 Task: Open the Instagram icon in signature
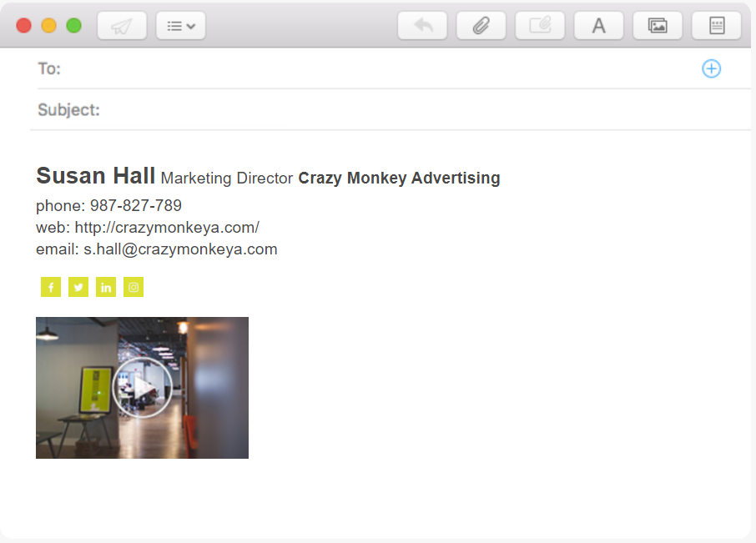click(x=134, y=287)
